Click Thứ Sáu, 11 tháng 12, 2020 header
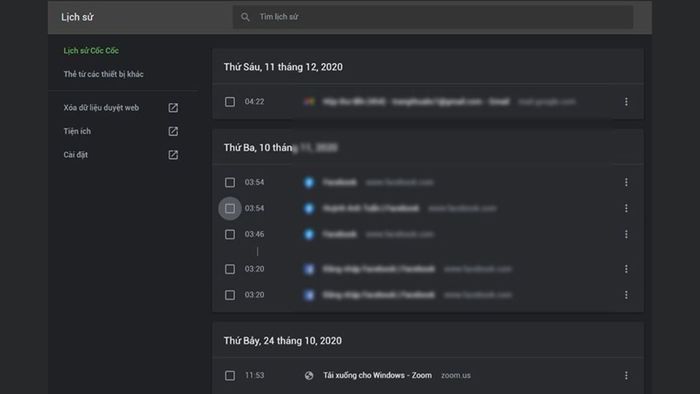The width and height of the screenshot is (700, 394). (283, 67)
